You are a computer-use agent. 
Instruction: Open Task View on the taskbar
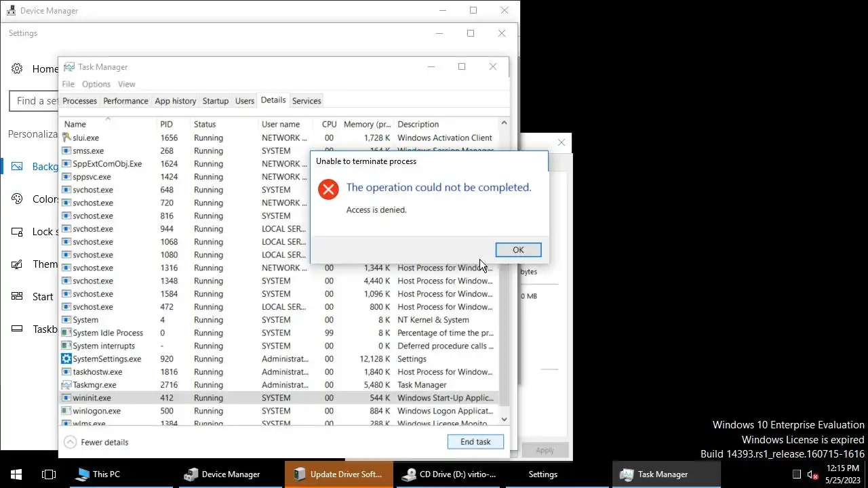49,474
